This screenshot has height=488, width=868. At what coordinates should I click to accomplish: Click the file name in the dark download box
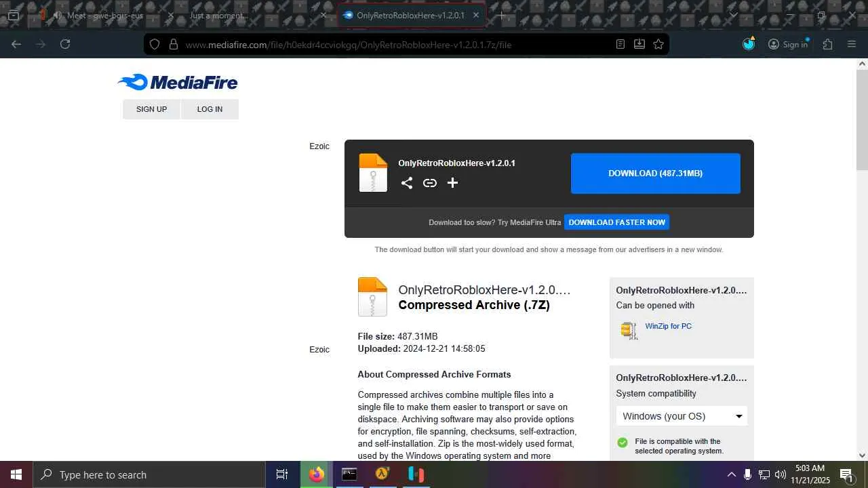tap(456, 163)
